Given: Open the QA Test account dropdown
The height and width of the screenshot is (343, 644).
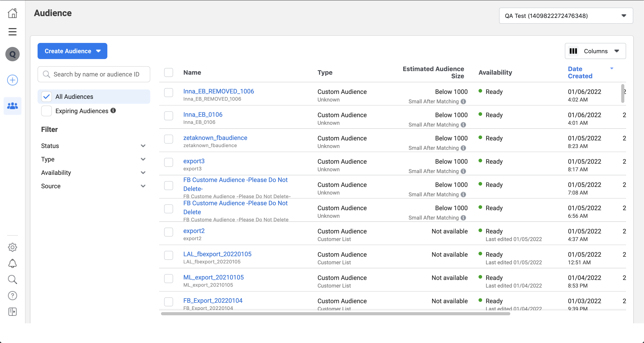Looking at the screenshot, I should pos(566,16).
